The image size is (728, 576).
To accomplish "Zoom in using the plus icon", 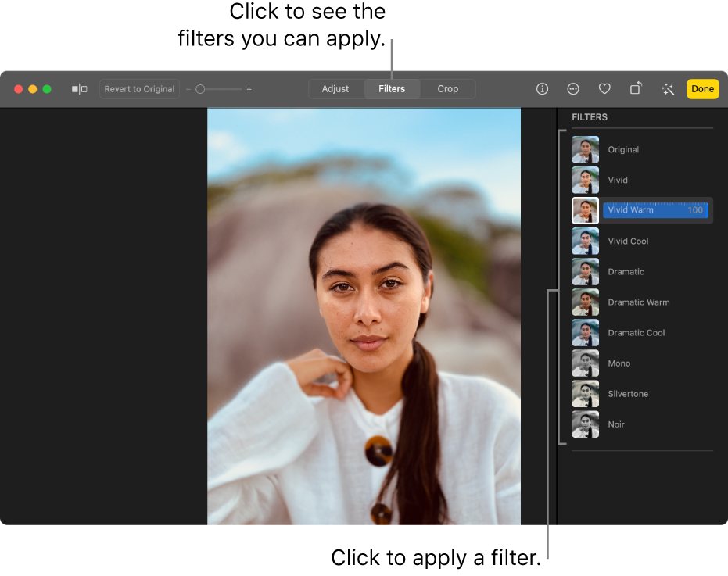I will 249,88.
